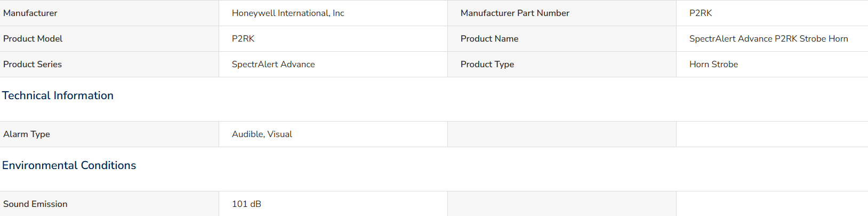Click empty cell beside Audible, Visual
The height and width of the screenshot is (216, 868).
(x=562, y=134)
